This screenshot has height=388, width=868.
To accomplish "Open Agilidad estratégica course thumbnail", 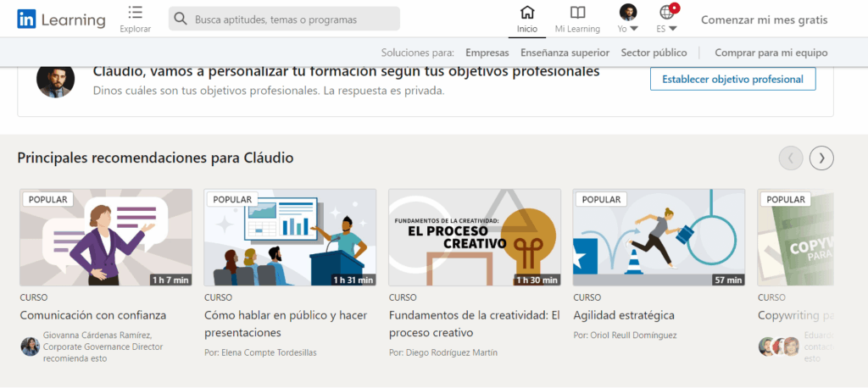I will pos(659,237).
